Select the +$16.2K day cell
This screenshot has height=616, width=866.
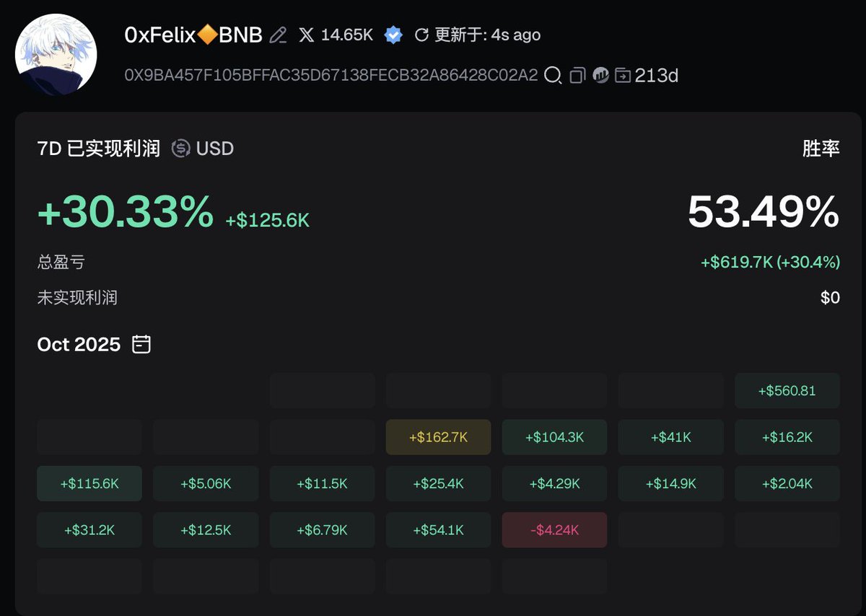click(787, 437)
